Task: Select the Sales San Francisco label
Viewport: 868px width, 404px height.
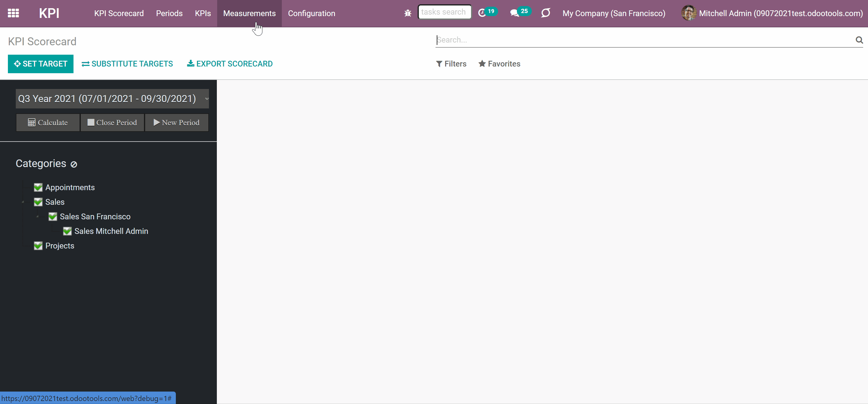Action: [x=95, y=217]
